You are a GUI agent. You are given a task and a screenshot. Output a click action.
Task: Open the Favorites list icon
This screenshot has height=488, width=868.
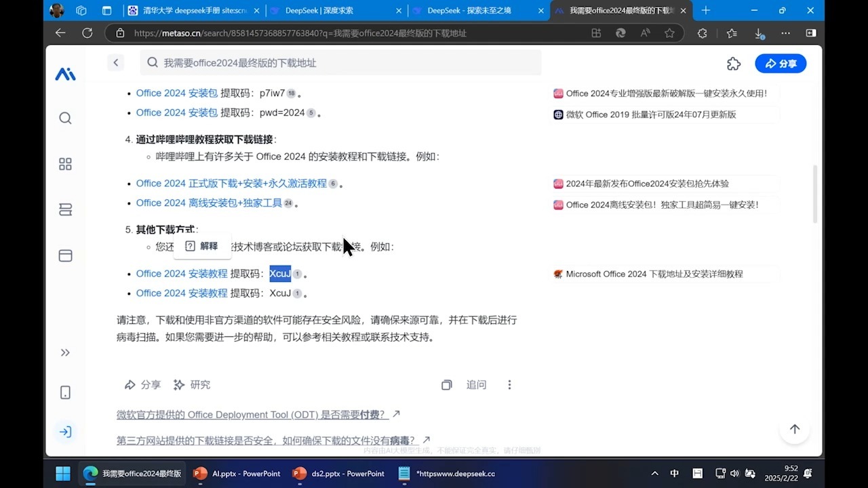732,33
